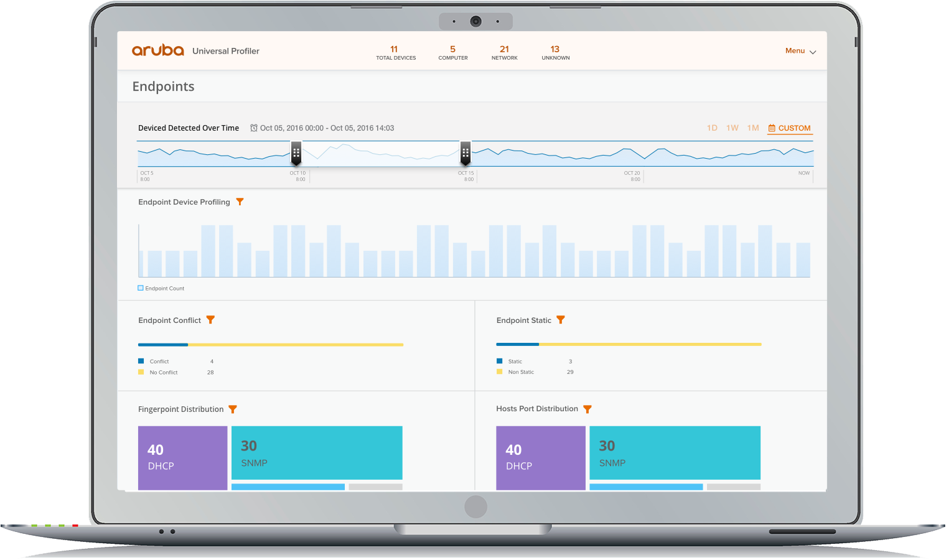Image resolution: width=946 pixels, height=560 pixels.
Task: Toggle the Conflict legend blue square
Action: [x=141, y=361]
